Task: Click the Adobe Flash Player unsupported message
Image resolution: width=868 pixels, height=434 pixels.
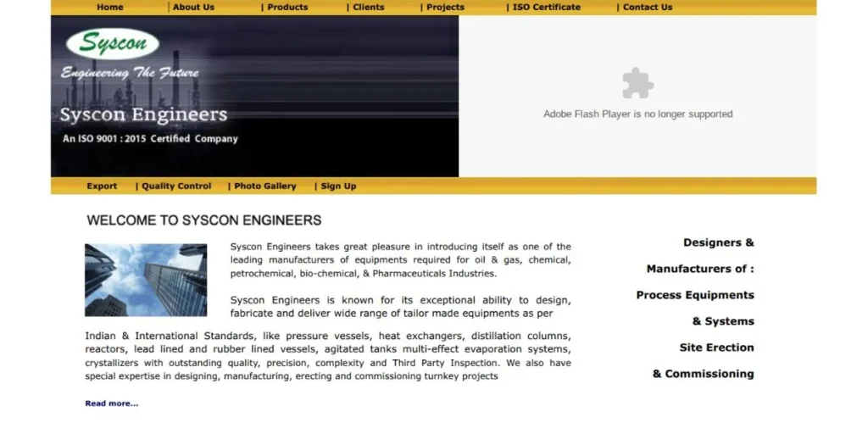Action: point(637,114)
